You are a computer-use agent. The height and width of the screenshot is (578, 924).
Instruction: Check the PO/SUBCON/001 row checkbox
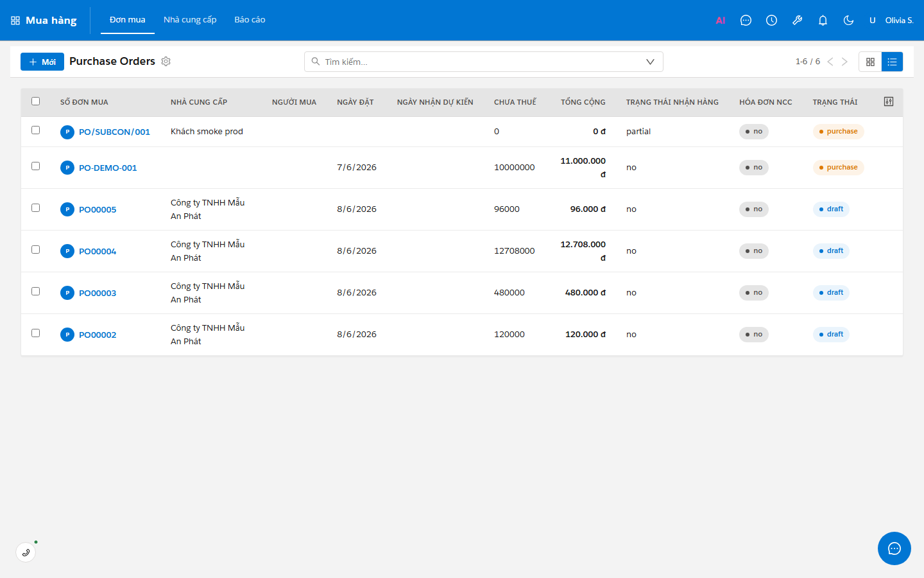(36, 130)
